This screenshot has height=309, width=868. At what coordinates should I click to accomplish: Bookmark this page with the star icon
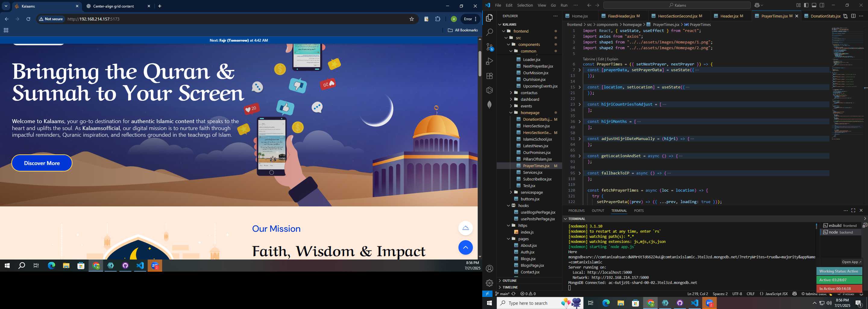pos(411,19)
